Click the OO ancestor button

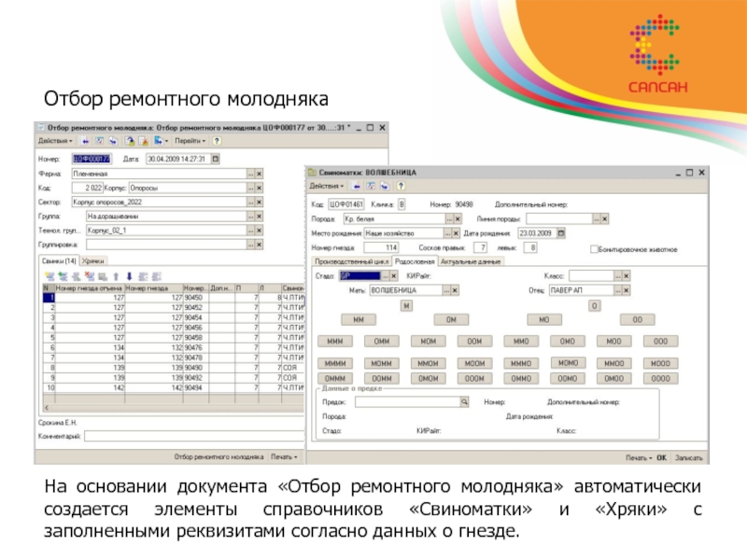point(638,320)
